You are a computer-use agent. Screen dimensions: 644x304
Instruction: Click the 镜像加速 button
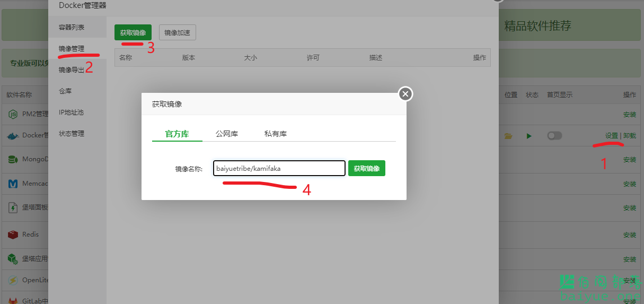pyautogui.click(x=178, y=32)
